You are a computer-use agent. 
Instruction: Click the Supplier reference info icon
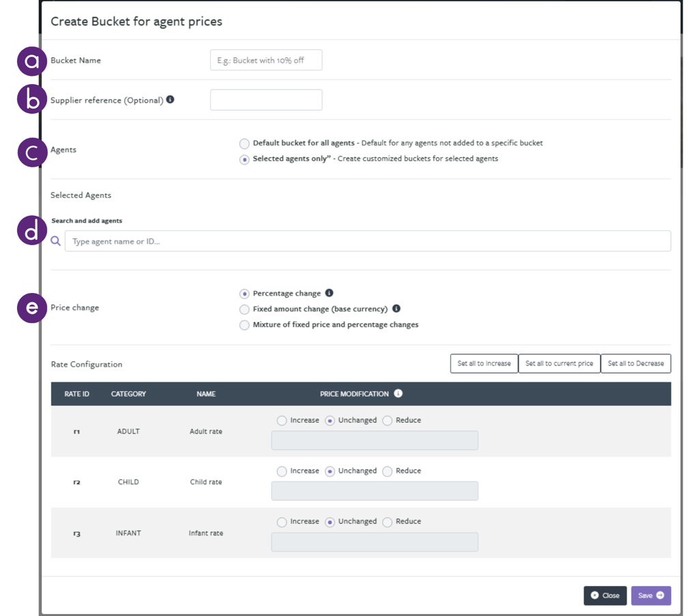170,100
